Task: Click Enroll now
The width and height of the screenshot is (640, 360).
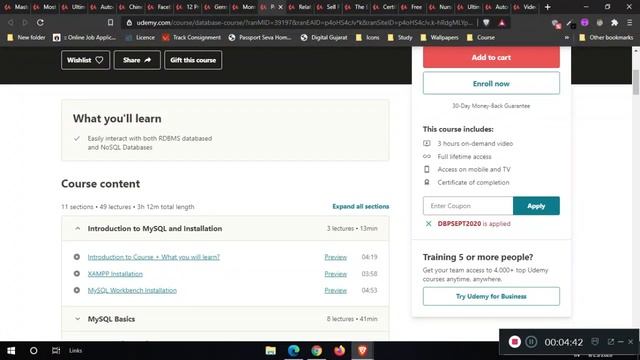Action: tap(491, 83)
